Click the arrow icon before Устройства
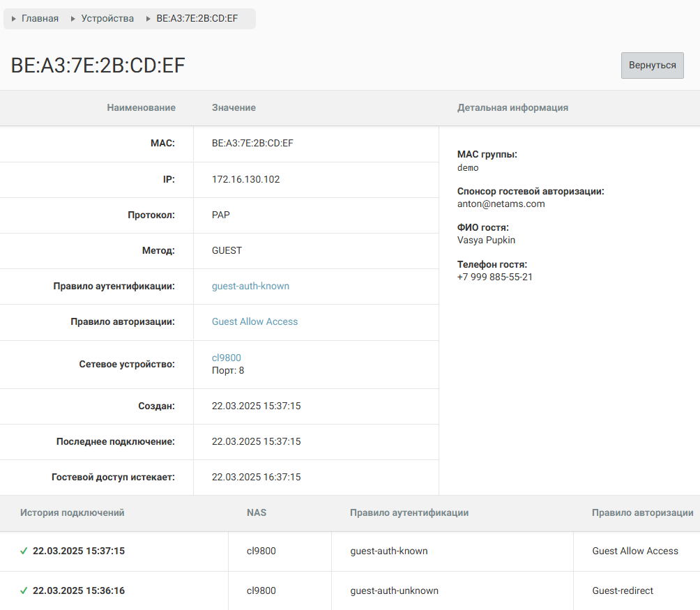The width and height of the screenshot is (700, 610). tap(73, 19)
